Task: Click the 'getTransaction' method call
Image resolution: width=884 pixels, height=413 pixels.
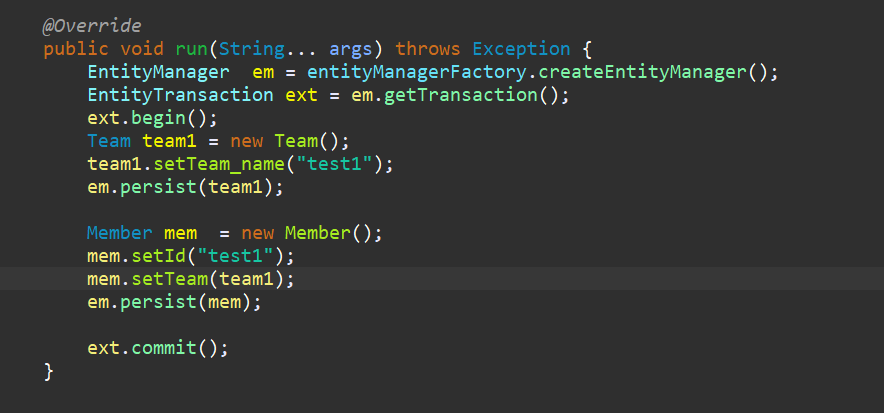Action: [x=461, y=95]
